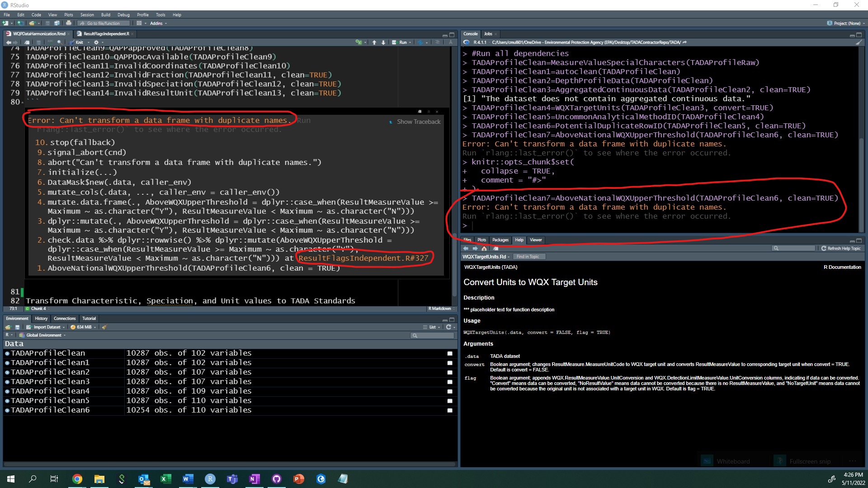868x488 pixels.
Task: Open the ResultFlagsIndependent.R#327 link
Action: click(363, 258)
